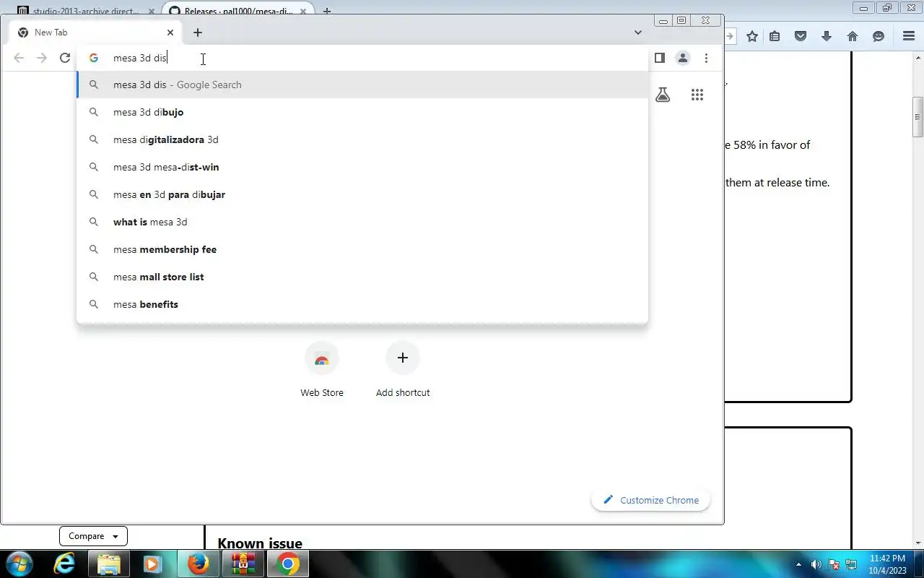This screenshot has height=578, width=924.
Task: Open Google apps grid icon
Action: click(x=697, y=95)
